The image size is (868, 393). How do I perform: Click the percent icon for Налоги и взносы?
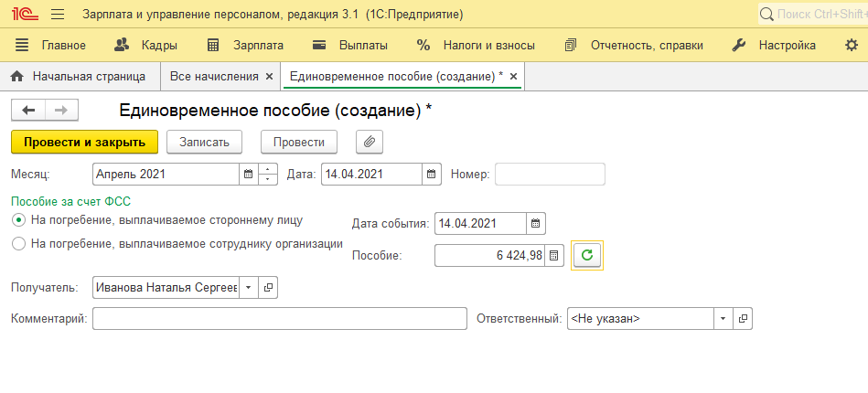click(x=423, y=46)
